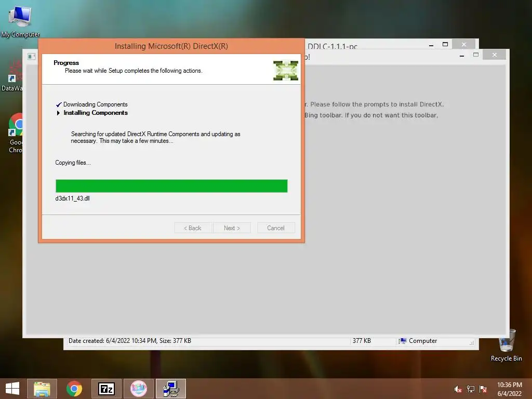The width and height of the screenshot is (532, 399).
Task: Click the 'Date created' status bar text
Action: tap(129, 341)
